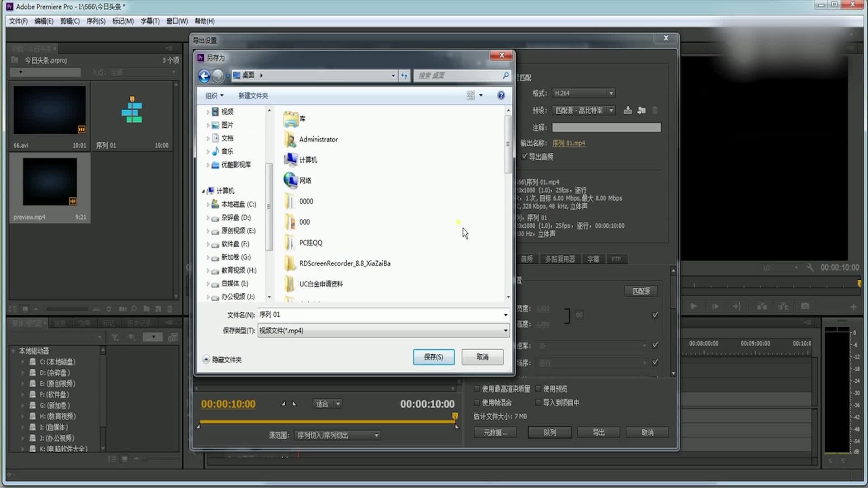Viewport: 868px width, 488px height.
Task: Open the 计算机 item in file list
Action: [307, 160]
